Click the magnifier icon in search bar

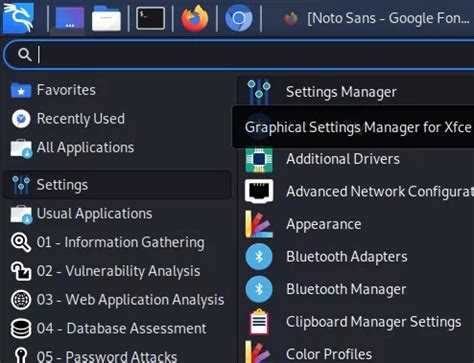[25, 54]
